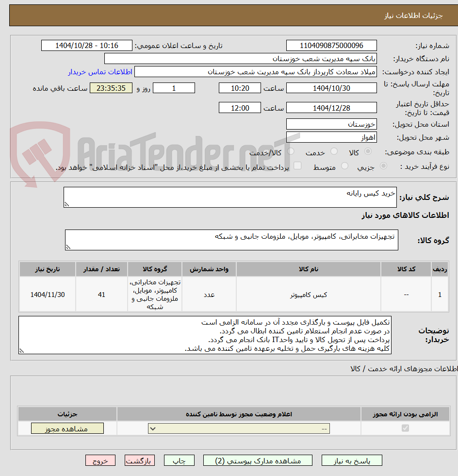This screenshot has width=458, height=476.
Task: Click the remaining days field showing 1
Action: coord(174,88)
